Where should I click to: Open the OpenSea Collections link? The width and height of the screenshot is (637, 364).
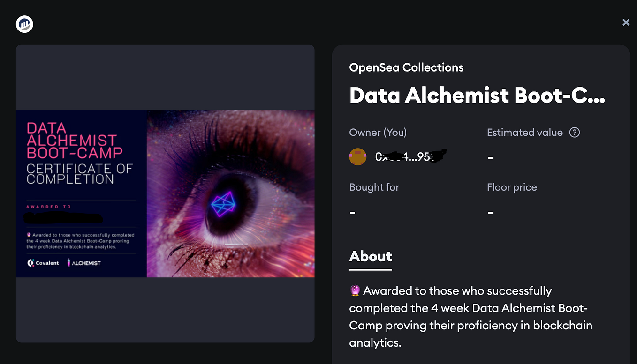(406, 67)
